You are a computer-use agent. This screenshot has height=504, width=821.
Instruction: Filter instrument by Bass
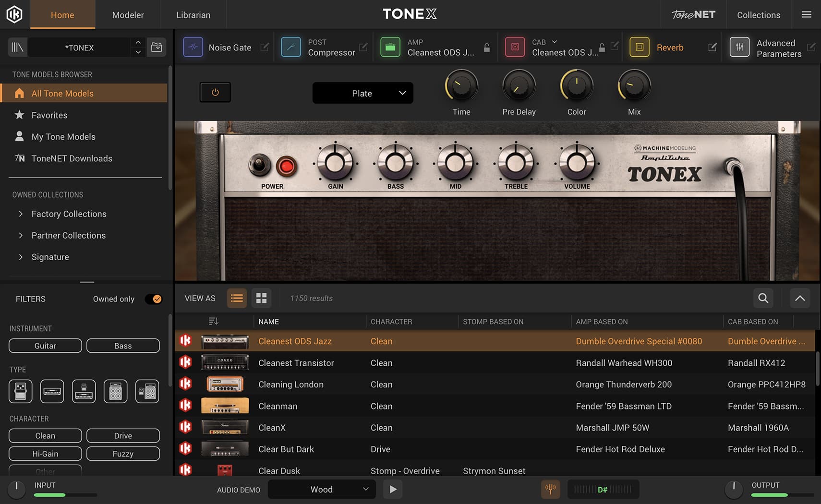(x=123, y=346)
